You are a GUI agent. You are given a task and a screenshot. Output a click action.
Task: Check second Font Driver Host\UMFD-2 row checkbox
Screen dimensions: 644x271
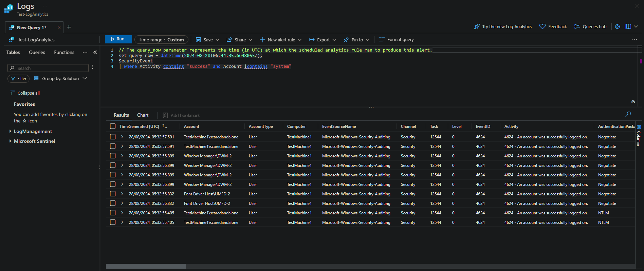113,203
